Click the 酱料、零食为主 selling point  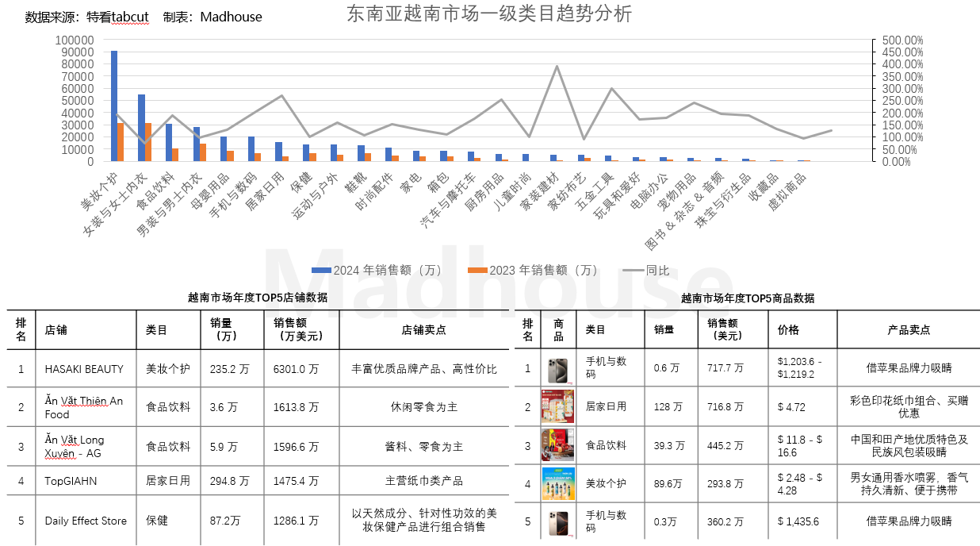pyautogui.click(x=424, y=446)
